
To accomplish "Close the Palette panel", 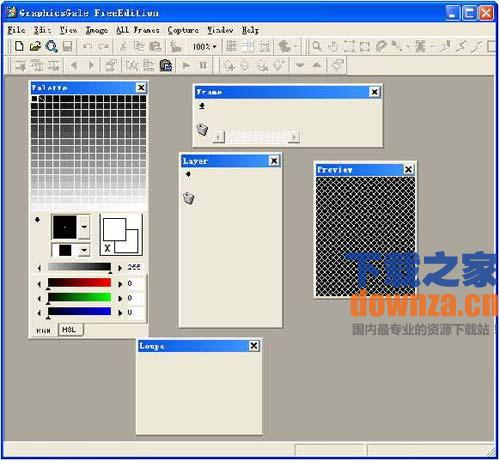I will pos(141,88).
